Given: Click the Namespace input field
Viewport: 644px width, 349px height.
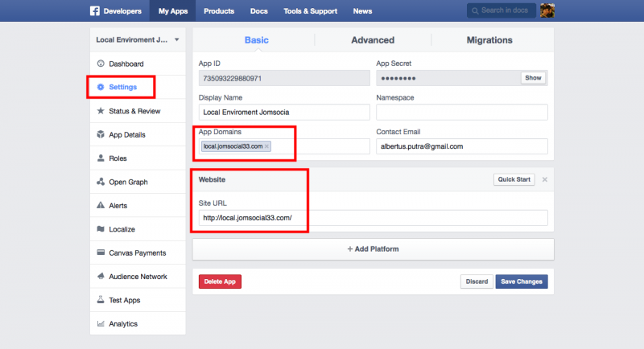Looking at the screenshot, I should pos(461,113).
